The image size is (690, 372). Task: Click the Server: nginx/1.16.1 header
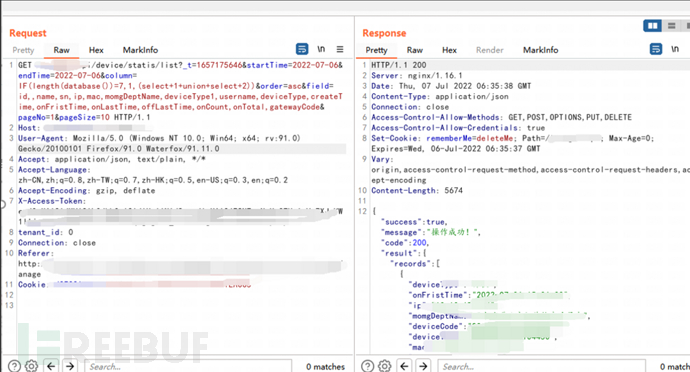(417, 76)
